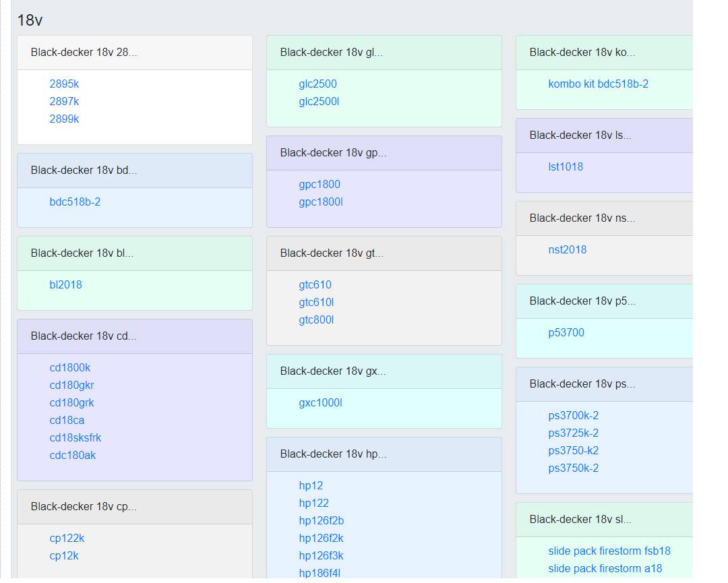Open the hp126f3k link
This screenshot has height=583, width=728.
(x=321, y=556)
